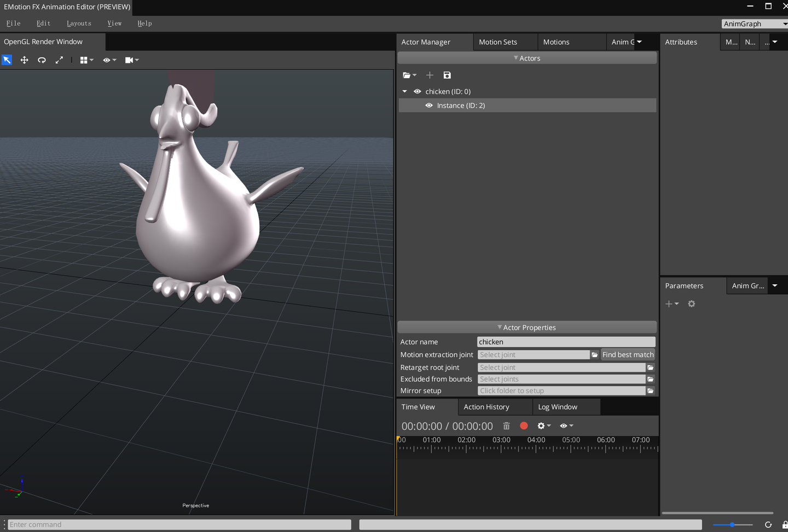Open the camera view dropdown
The image size is (788, 532).
pos(132,60)
